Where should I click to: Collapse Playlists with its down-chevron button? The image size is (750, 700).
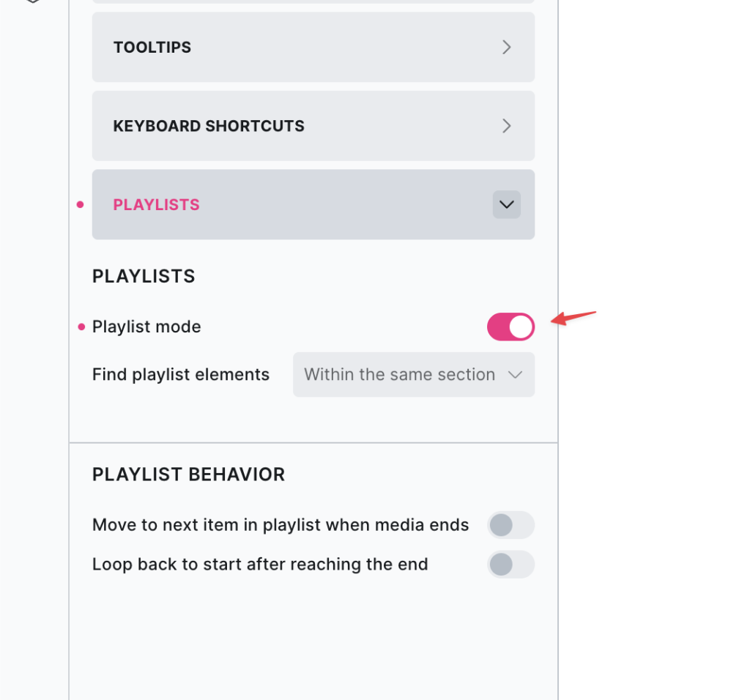click(506, 205)
